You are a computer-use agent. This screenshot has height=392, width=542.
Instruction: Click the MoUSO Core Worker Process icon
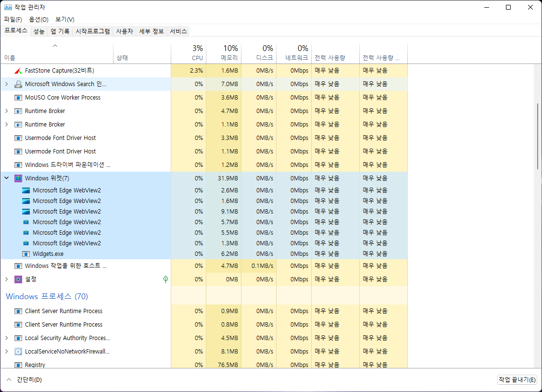click(18, 98)
